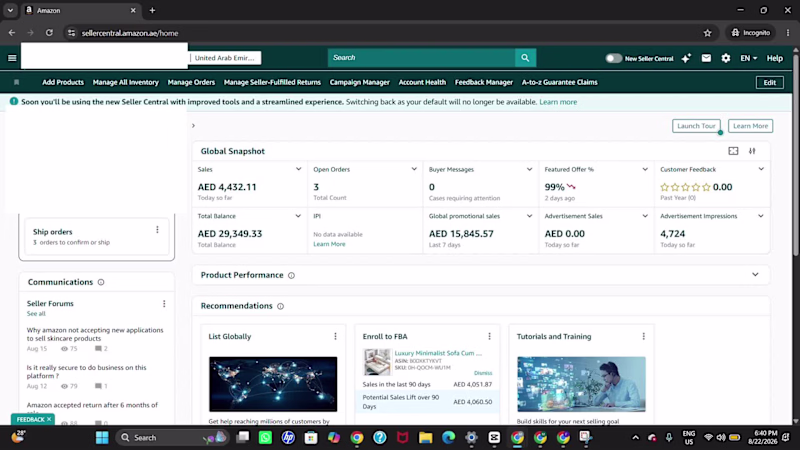Open Tutorials and Training card options menu
Screen dimensions: 800x450
643,336
